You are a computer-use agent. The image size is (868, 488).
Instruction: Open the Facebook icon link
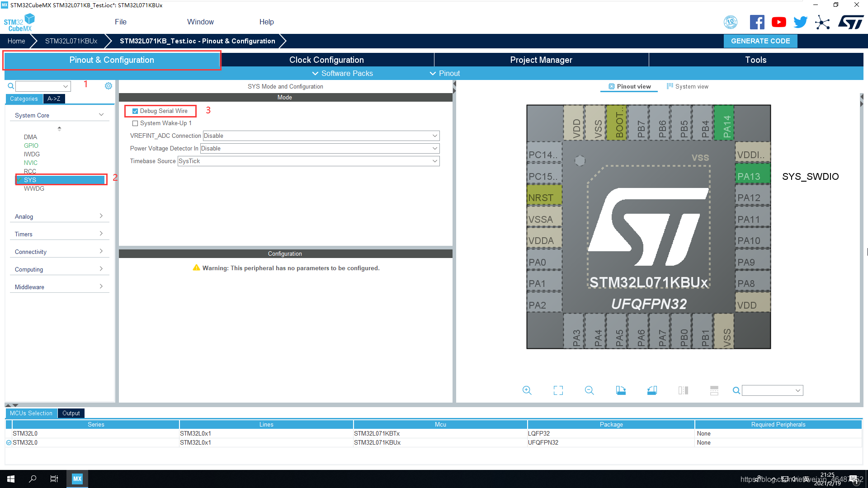pyautogui.click(x=757, y=22)
